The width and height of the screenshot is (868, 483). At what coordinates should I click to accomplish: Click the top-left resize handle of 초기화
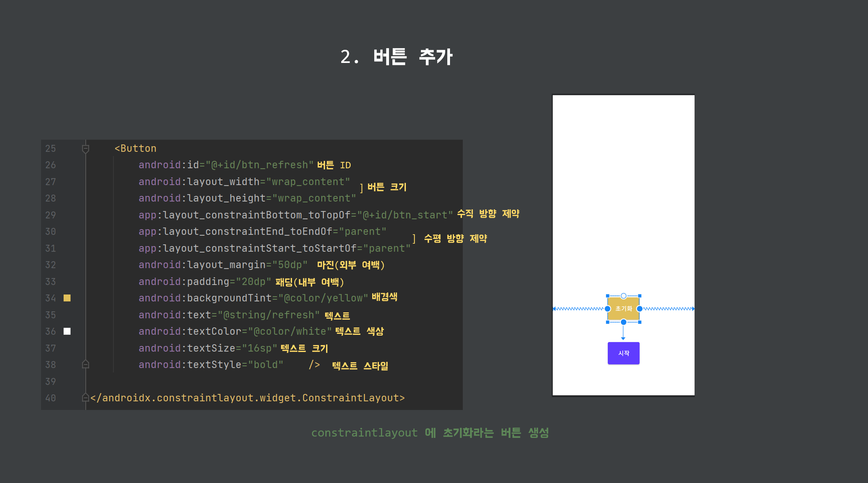tap(608, 296)
